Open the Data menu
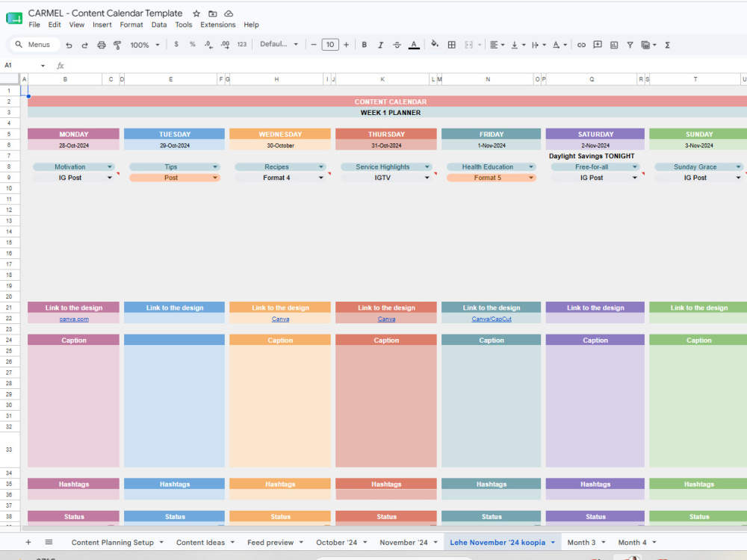 click(159, 25)
